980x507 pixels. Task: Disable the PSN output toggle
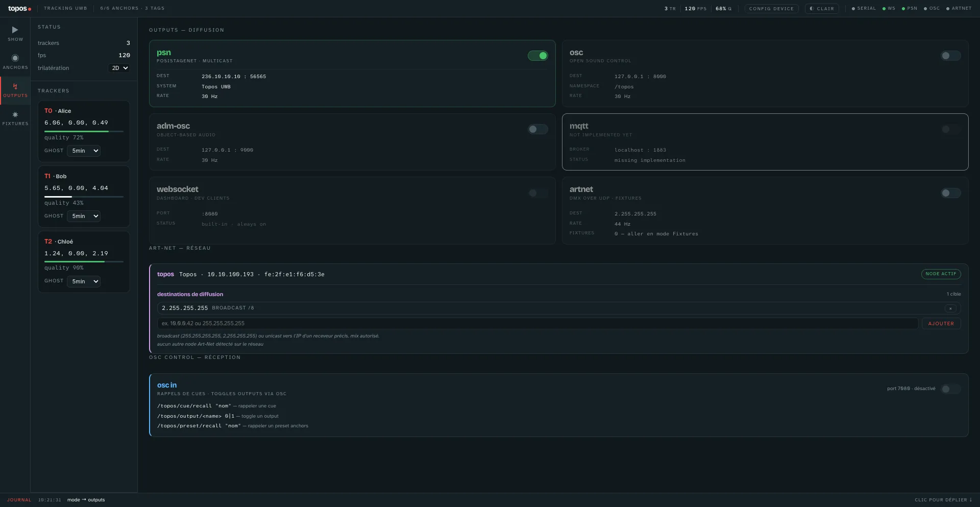538,56
